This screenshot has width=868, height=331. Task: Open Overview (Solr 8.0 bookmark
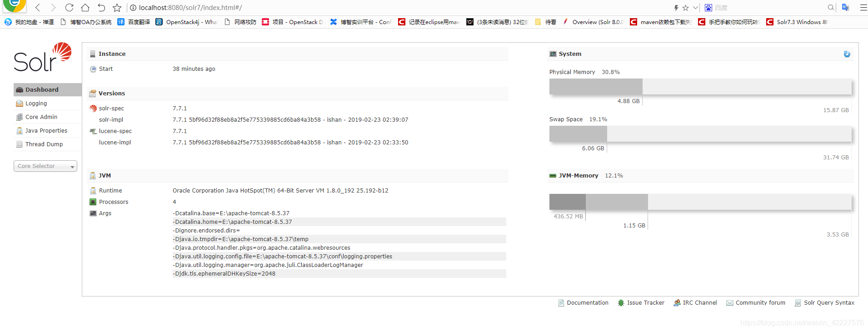pyautogui.click(x=594, y=22)
